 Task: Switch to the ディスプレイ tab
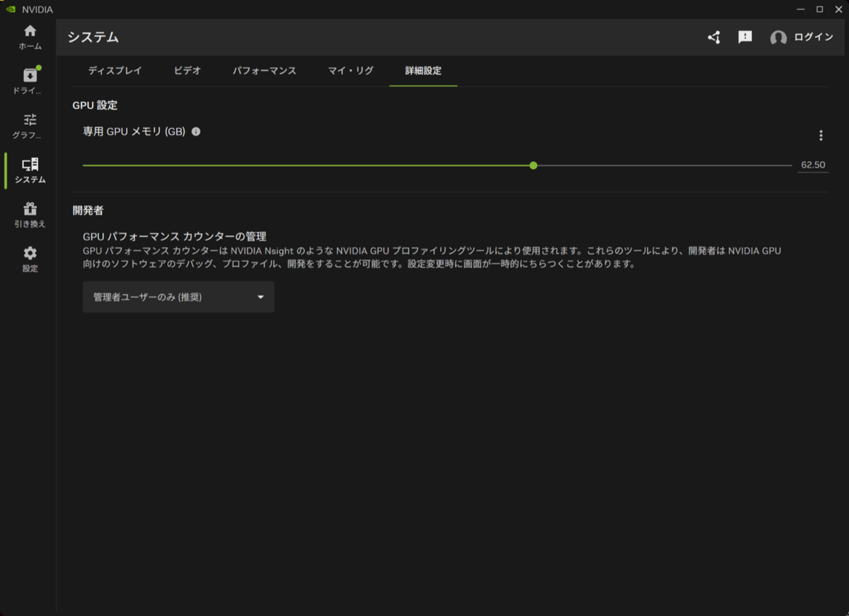coord(115,71)
